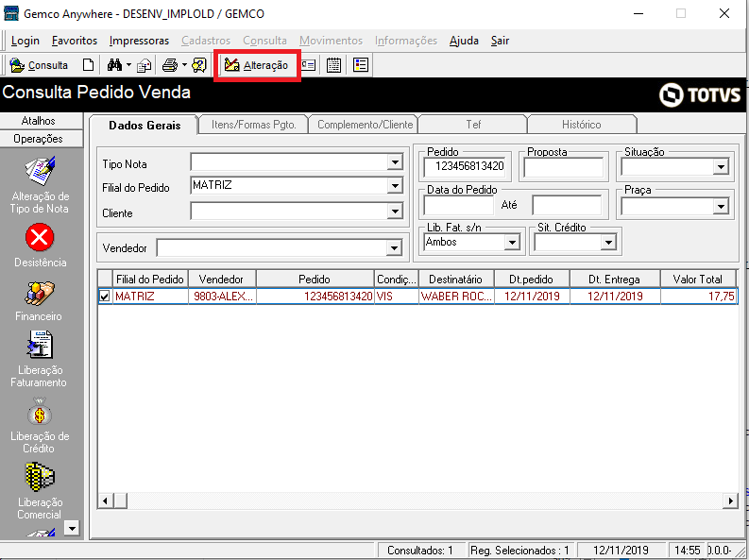The height and width of the screenshot is (560, 749).
Task: Click the calendar grid toolbar icon
Action: click(334, 65)
